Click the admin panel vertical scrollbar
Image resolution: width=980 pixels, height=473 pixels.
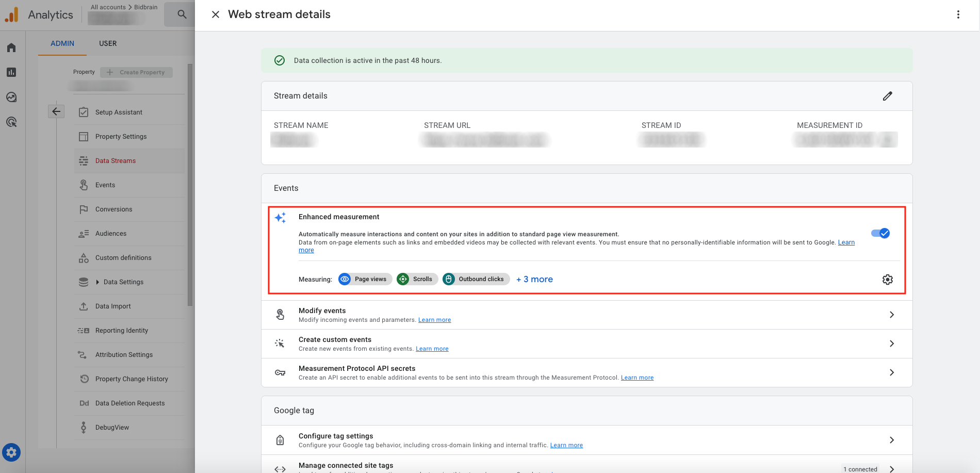(x=190, y=185)
